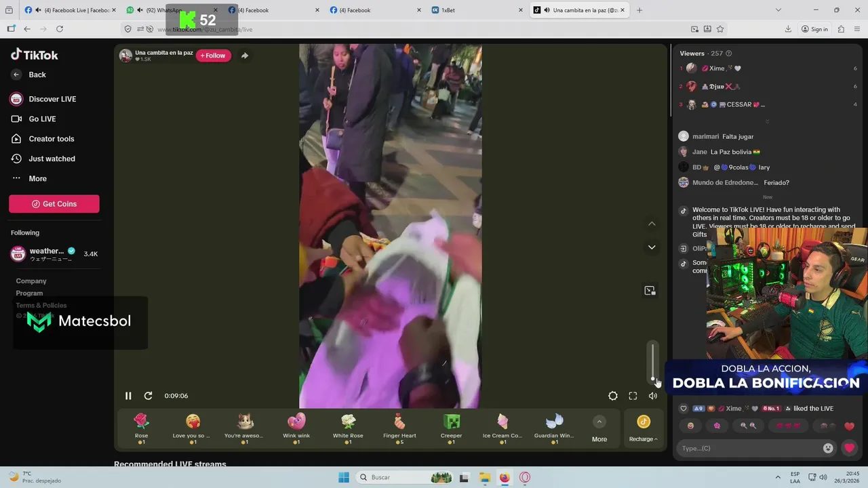Open top viewer Xime in ranking
The image size is (868, 488).
coord(769,68)
